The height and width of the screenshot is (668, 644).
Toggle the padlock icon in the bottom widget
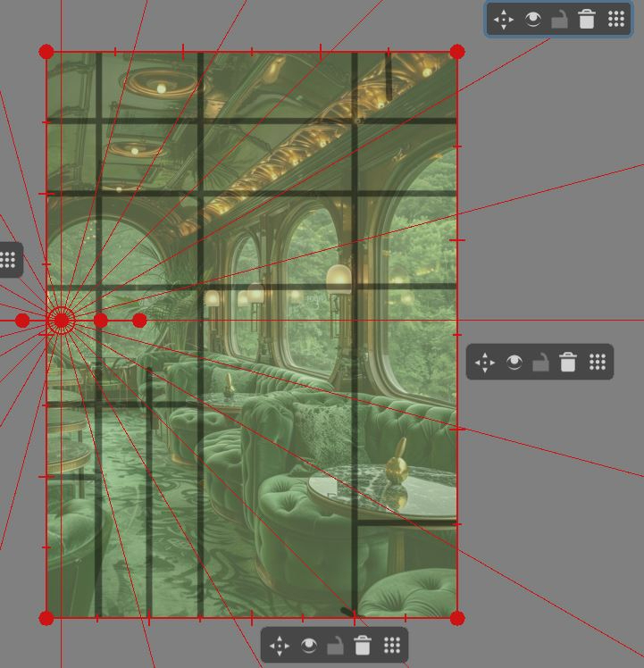pyautogui.click(x=335, y=646)
